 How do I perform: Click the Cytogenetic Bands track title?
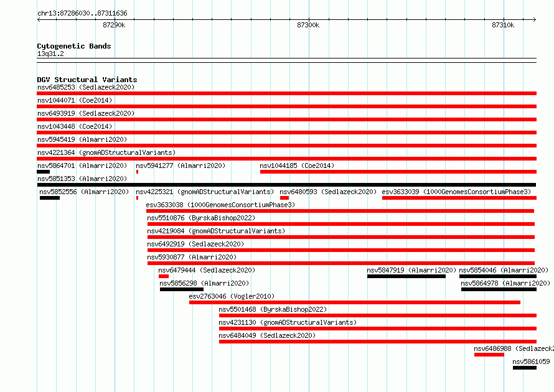point(74,46)
